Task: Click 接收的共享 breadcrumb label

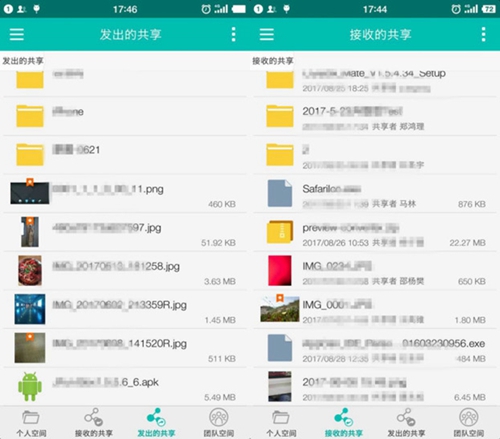Action: tap(273, 61)
